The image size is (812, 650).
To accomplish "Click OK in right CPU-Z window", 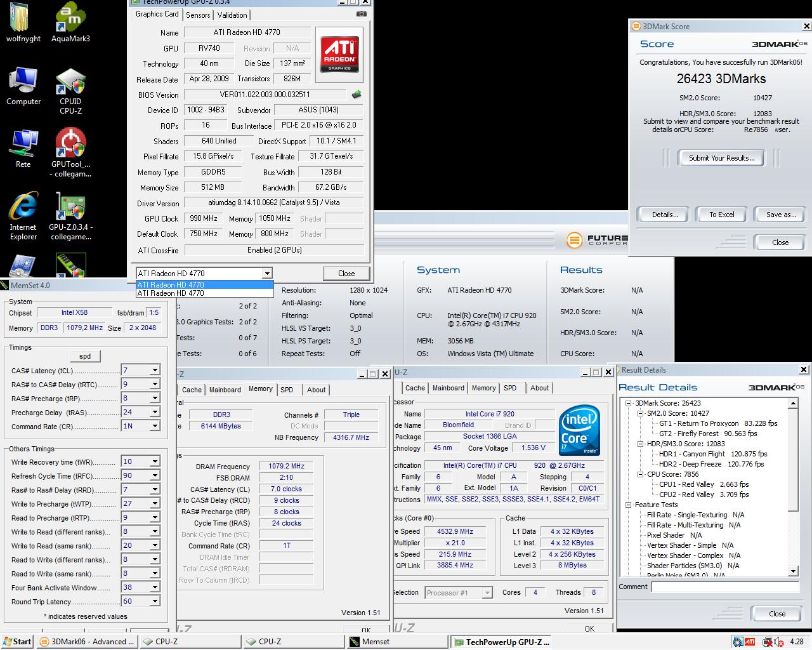I will click(x=589, y=628).
